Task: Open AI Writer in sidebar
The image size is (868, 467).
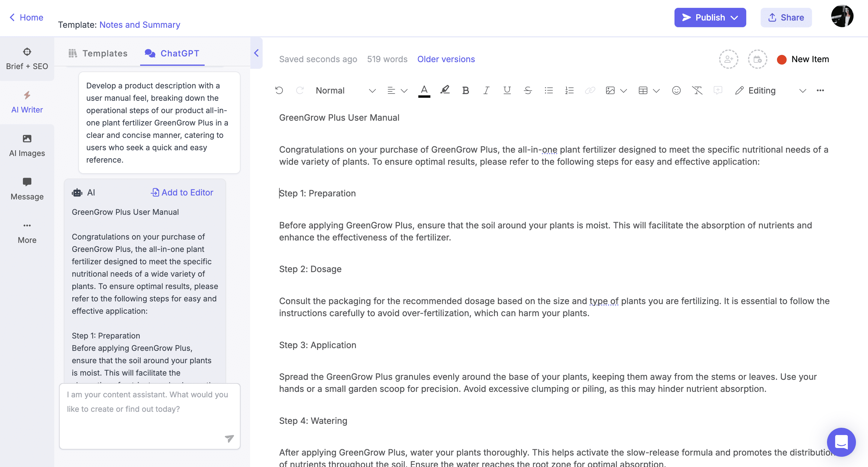Action: [x=27, y=102]
